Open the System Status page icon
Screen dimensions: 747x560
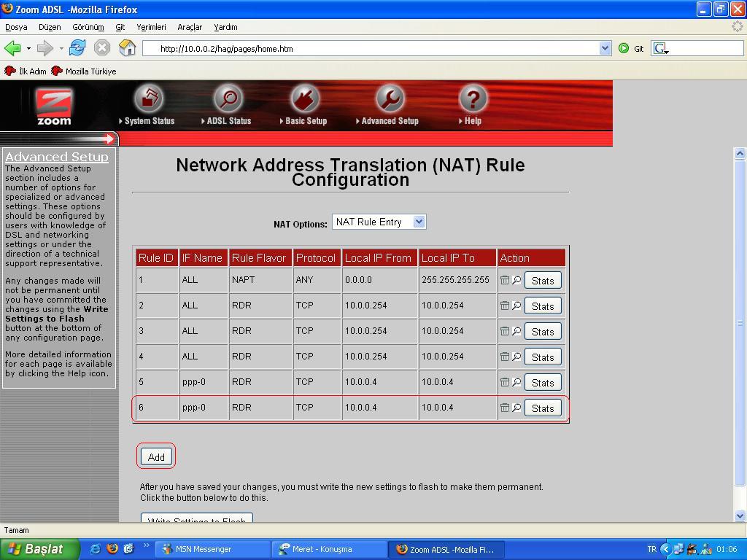tap(149, 98)
